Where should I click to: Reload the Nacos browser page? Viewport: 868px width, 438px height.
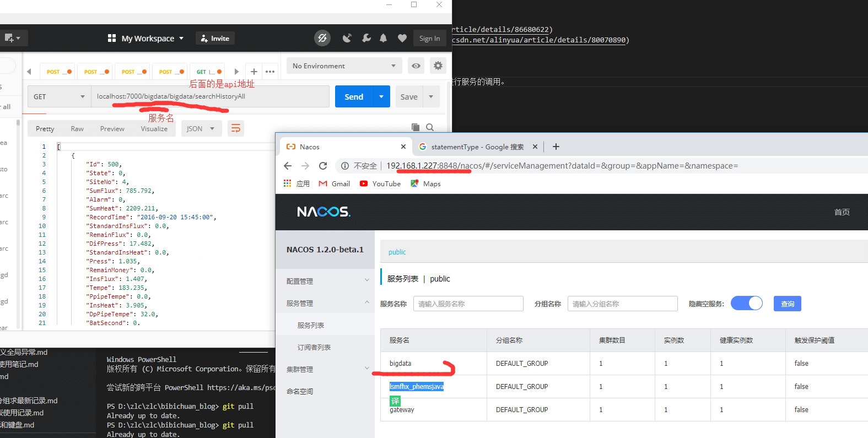click(x=323, y=166)
